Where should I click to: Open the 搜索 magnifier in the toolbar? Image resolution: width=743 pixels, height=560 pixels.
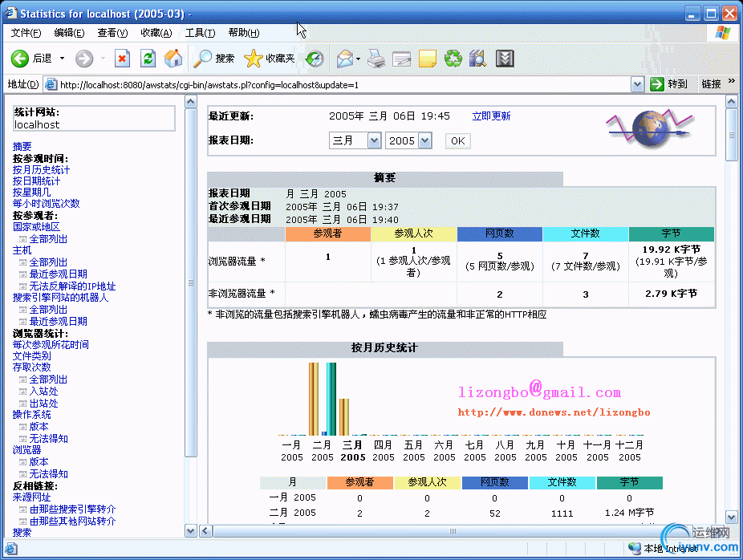click(x=213, y=59)
